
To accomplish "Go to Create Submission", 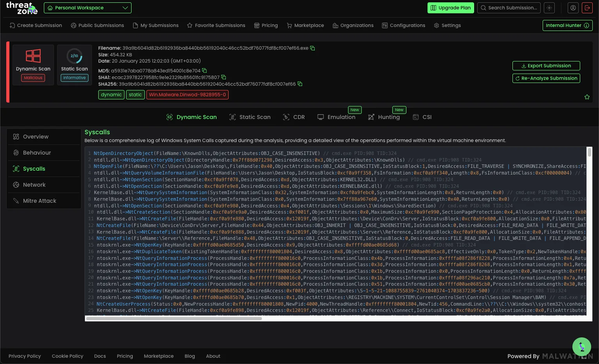I will (x=36, y=25).
